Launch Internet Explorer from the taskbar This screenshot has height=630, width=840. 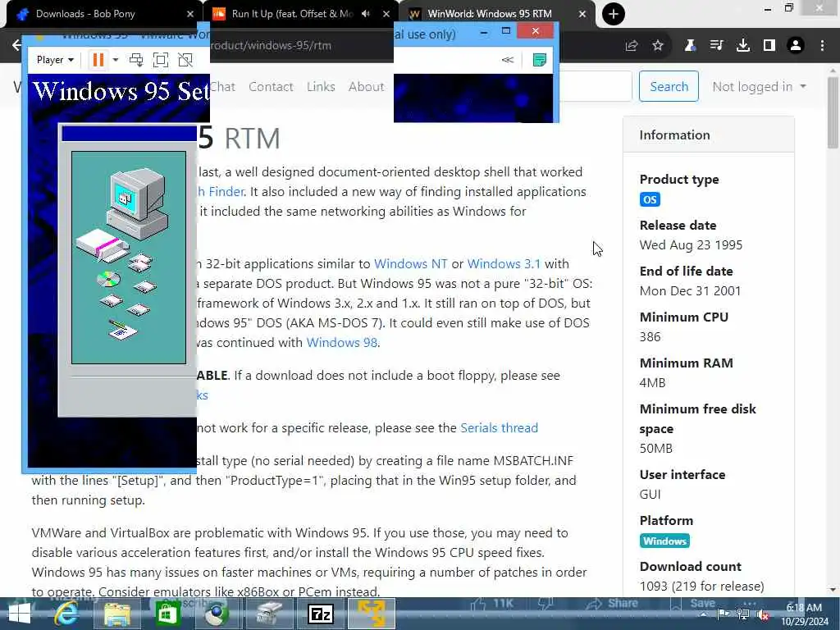(x=67, y=614)
